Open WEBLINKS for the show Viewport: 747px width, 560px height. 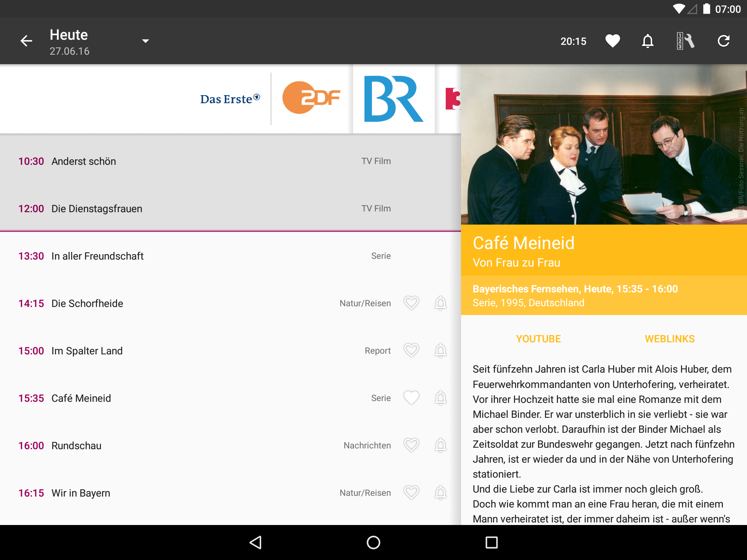(669, 339)
